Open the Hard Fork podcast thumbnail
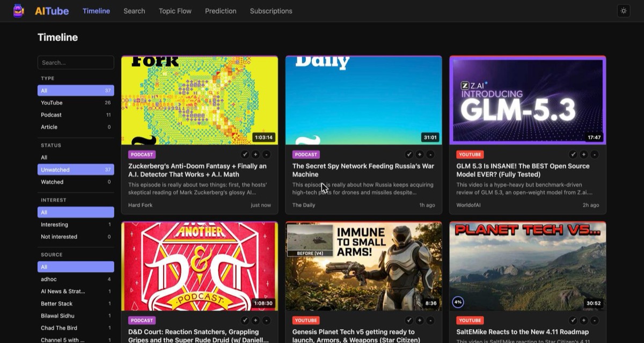 [x=200, y=100]
